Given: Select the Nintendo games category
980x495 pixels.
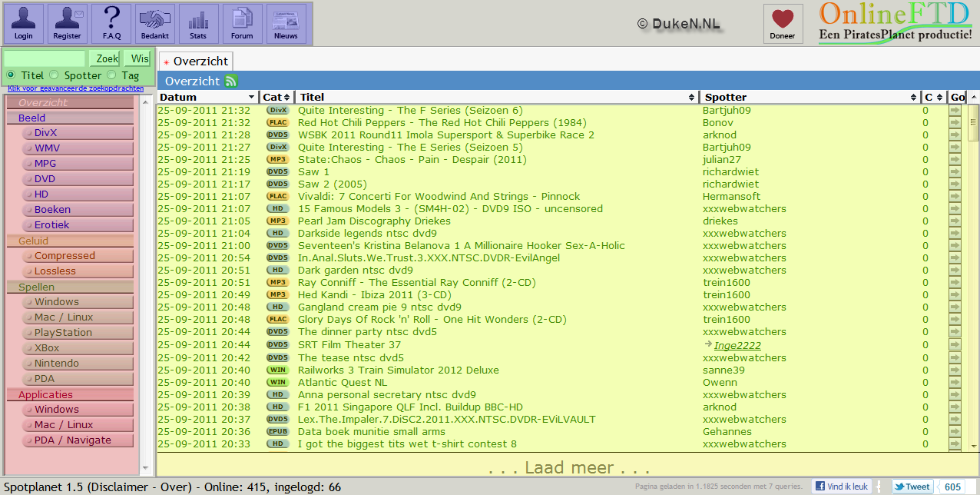Looking at the screenshot, I should pyautogui.click(x=78, y=364).
